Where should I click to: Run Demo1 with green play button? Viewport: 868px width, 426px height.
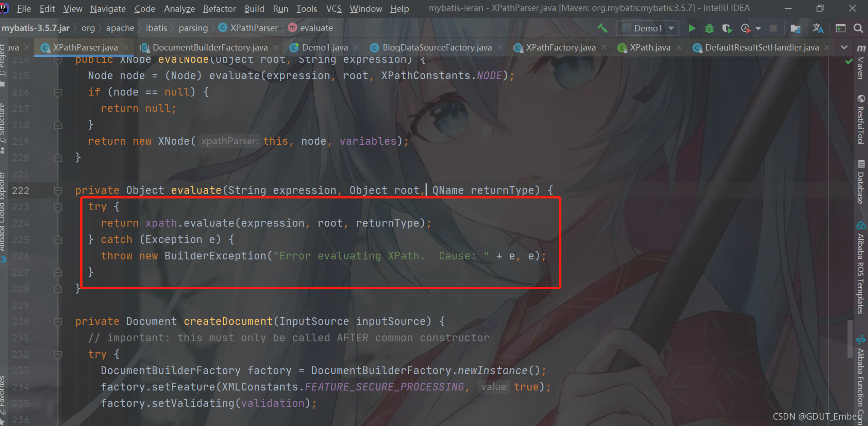click(692, 28)
